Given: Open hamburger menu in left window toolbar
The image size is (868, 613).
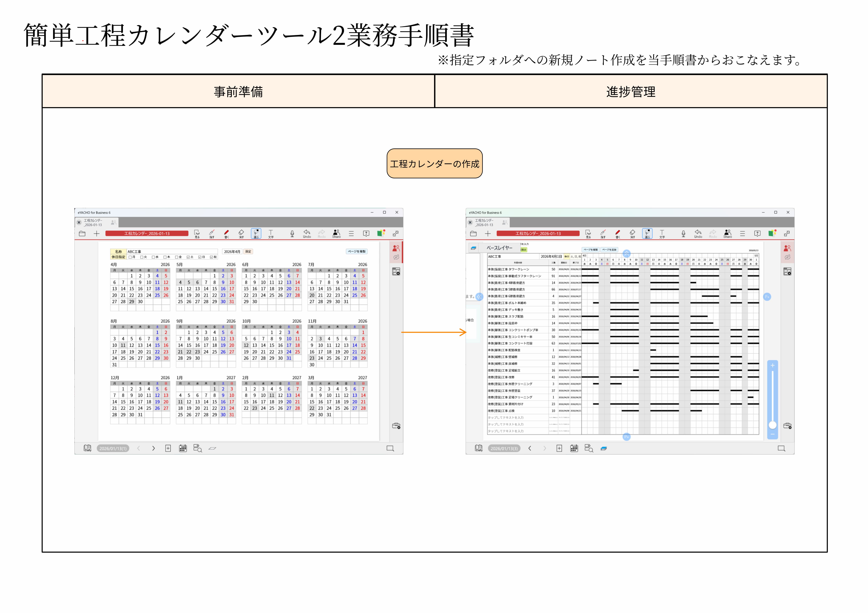Looking at the screenshot, I should pos(351,234).
